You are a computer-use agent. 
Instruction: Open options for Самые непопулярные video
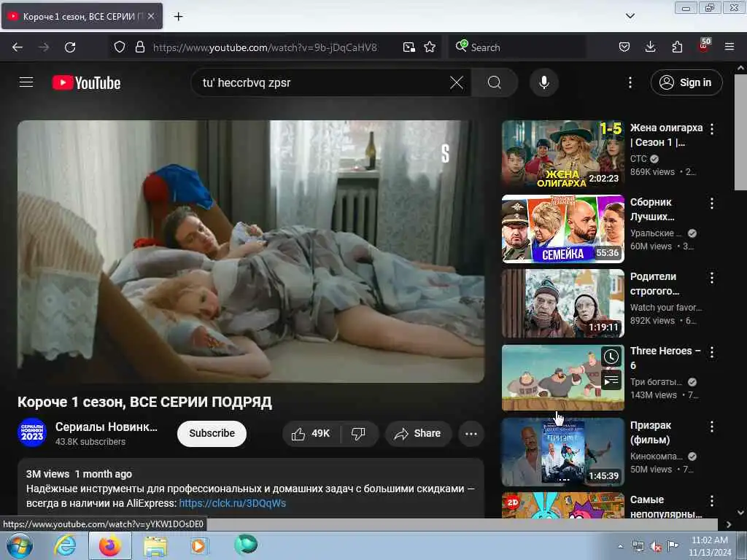tap(712, 501)
